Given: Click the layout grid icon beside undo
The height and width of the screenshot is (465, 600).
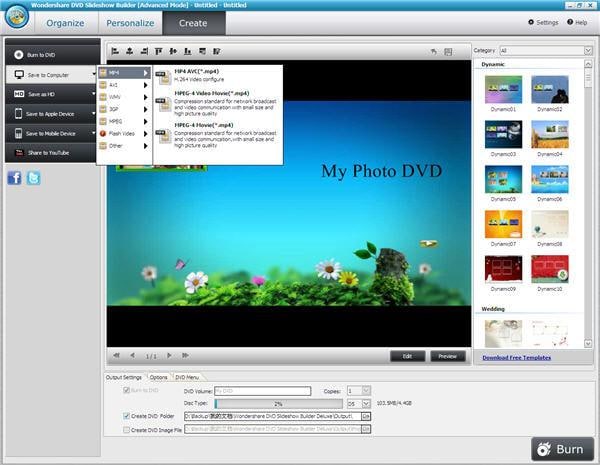Looking at the screenshot, I should (448, 51).
